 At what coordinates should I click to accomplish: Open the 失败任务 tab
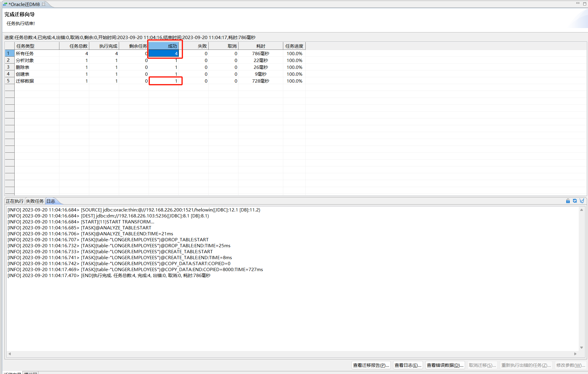(x=35, y=201)
